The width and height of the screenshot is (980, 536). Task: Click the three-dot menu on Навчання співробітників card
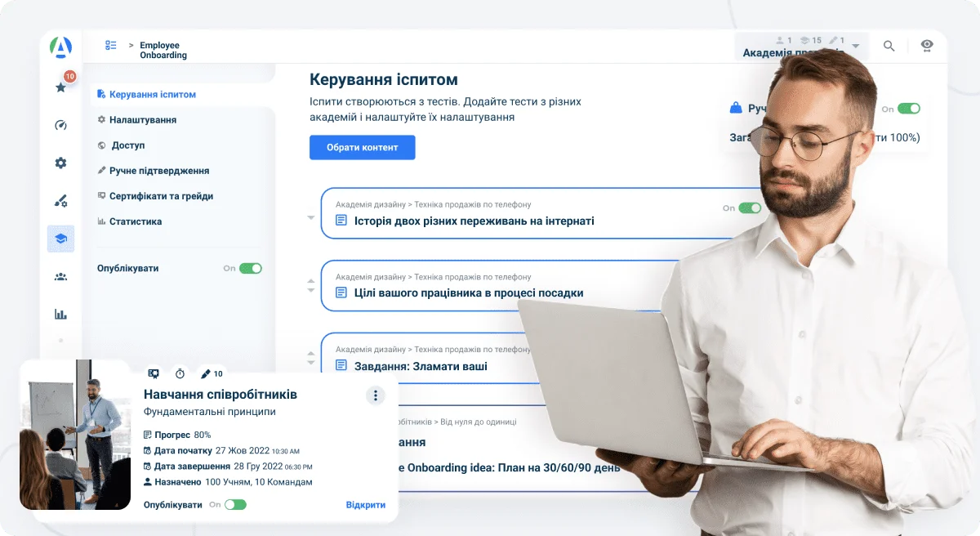point(375,395)
